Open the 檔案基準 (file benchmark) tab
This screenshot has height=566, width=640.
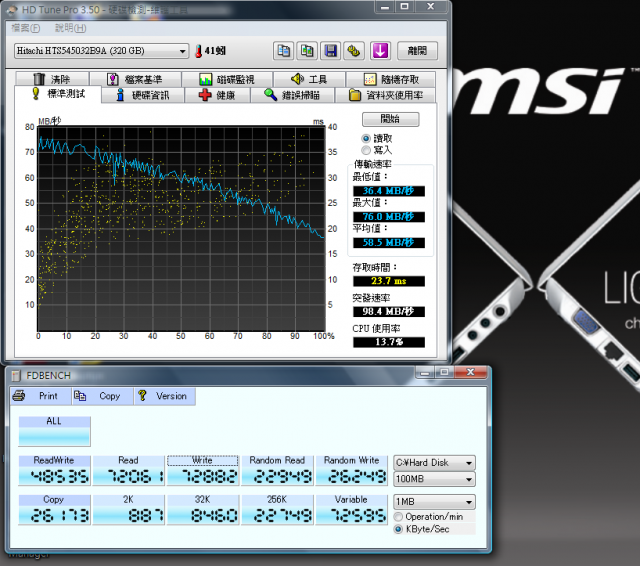pos(135,79)
